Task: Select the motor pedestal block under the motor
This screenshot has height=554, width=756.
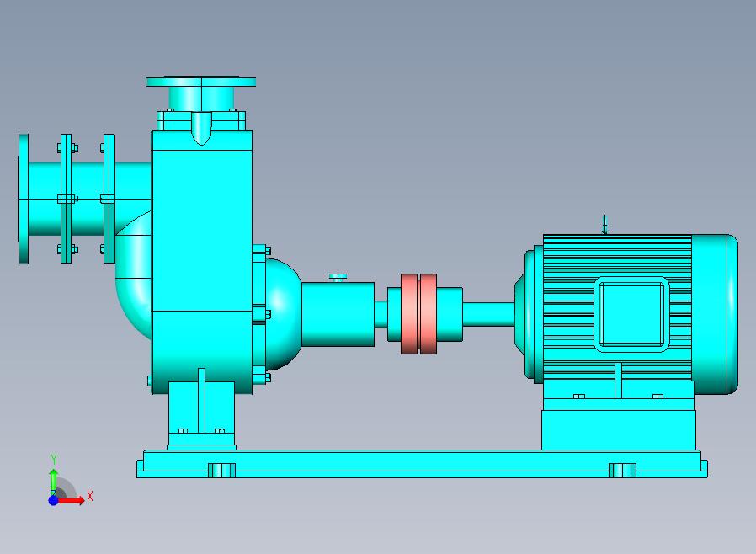Action: pos(619,429)
